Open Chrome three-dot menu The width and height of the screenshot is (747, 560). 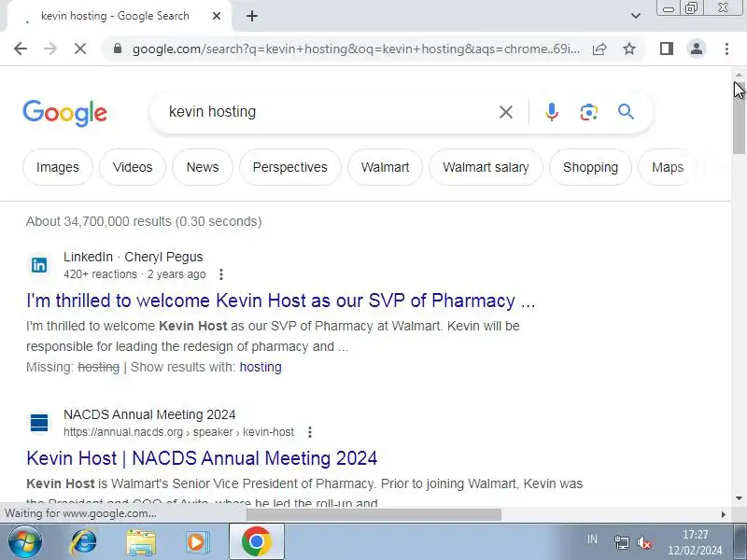pos(726,49)
